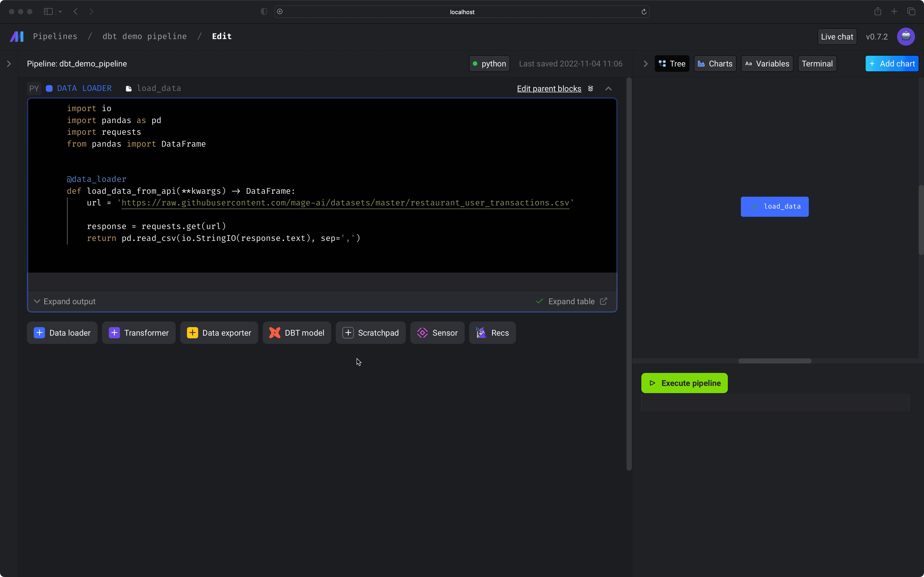
Task: Collapse the right panel arrow next to Tree
Action: [645, 64]
